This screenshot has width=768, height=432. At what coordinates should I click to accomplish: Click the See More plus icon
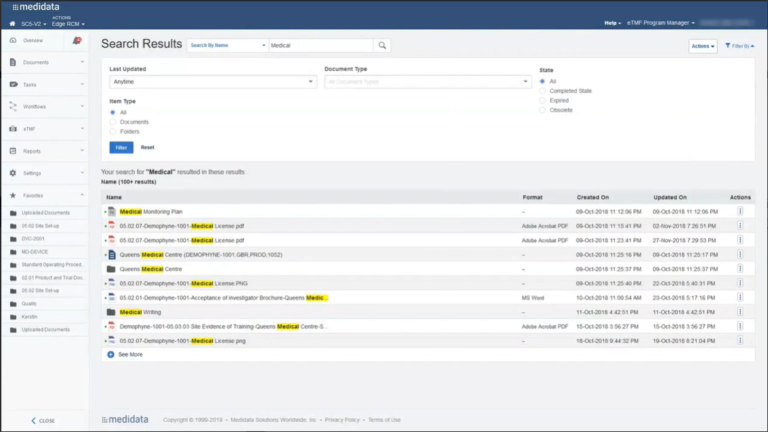click(x=111, y=355)
